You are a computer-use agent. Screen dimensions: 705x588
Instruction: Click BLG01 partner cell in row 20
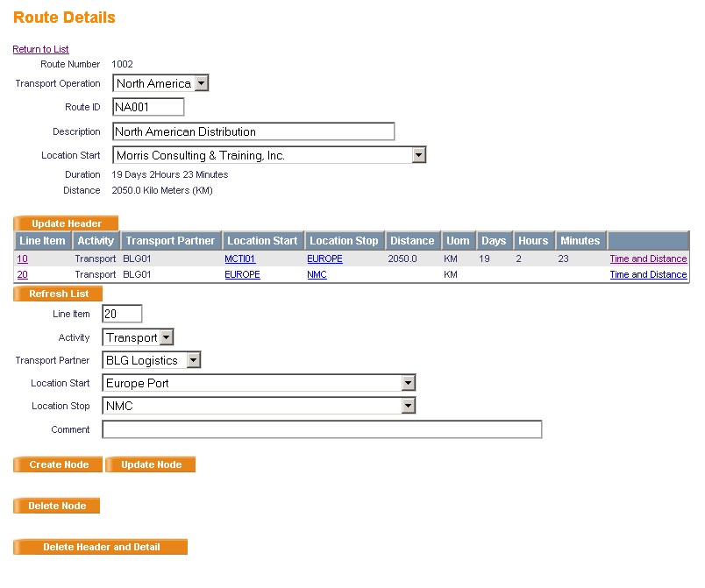[x=137, y=274]
